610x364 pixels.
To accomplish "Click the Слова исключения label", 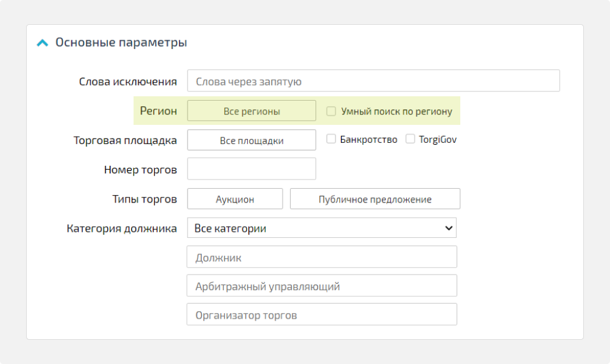I will (x=127, y=81).
